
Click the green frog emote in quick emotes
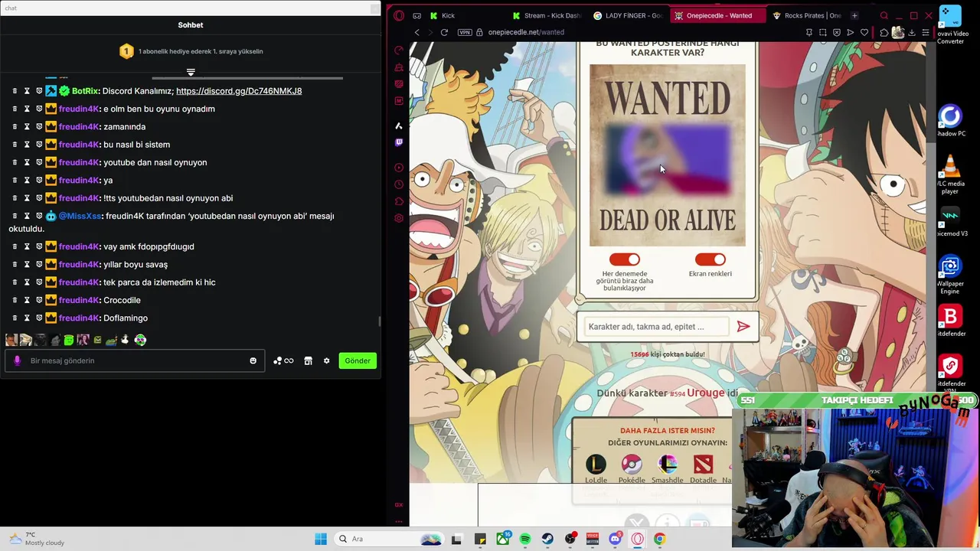coord(69,340)
